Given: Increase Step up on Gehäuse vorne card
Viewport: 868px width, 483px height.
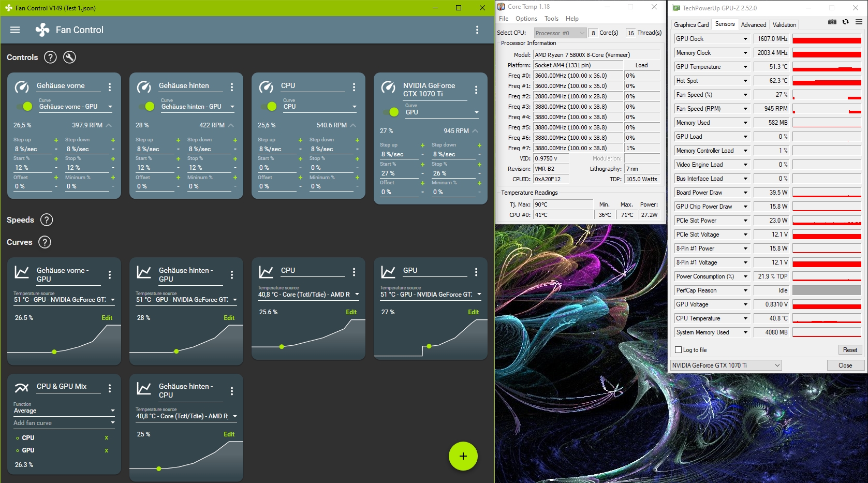Looking at the screenshot, I should 56,140.
